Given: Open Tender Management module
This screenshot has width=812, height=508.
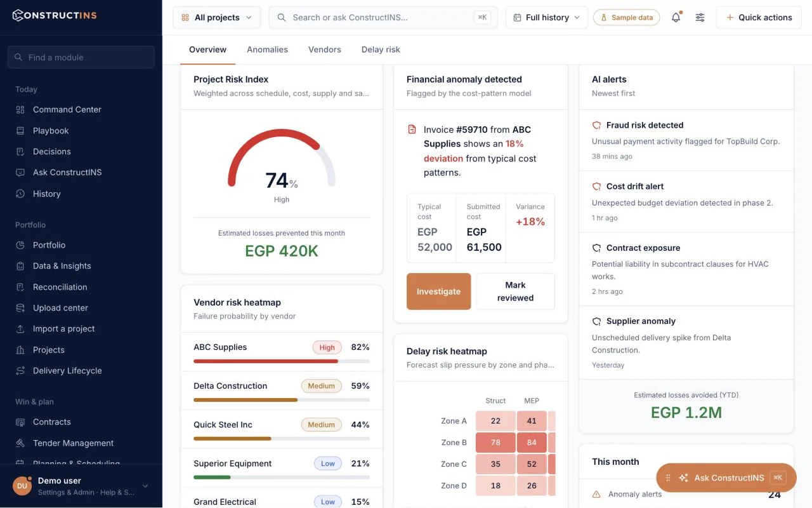Looking at the screenshot, I should (x=81, y=443).
